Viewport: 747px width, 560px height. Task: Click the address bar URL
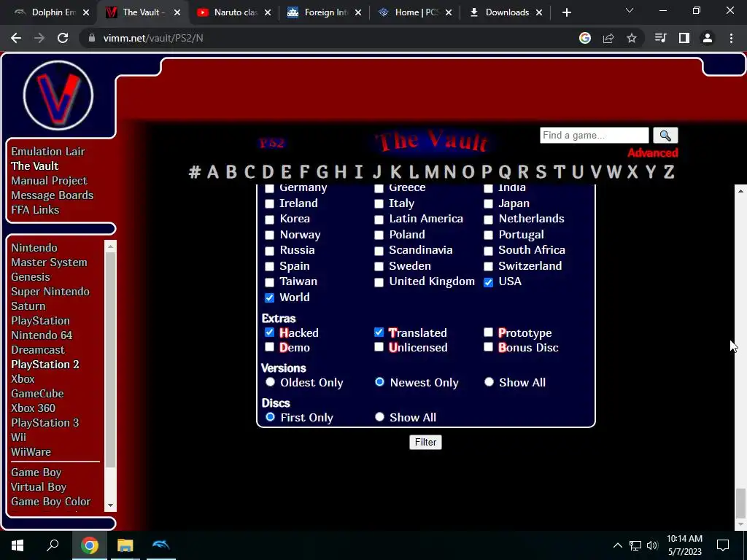click(153, 38)
